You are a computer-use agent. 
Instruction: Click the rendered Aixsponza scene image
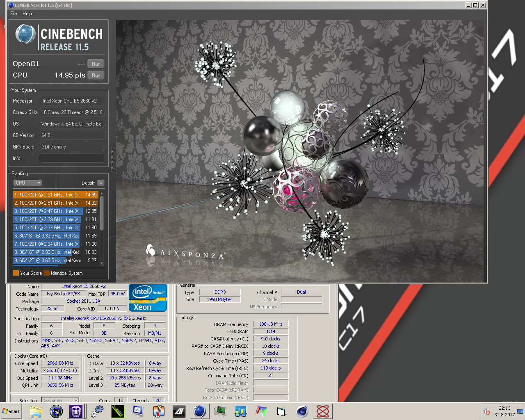(x=299, y=151)
